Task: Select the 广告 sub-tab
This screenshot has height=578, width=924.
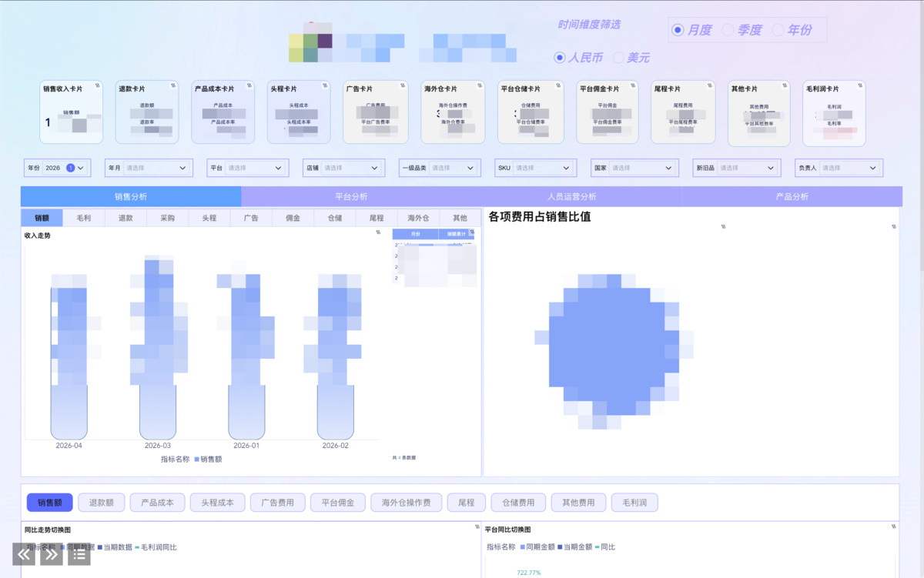Action: tap(251, 218)
